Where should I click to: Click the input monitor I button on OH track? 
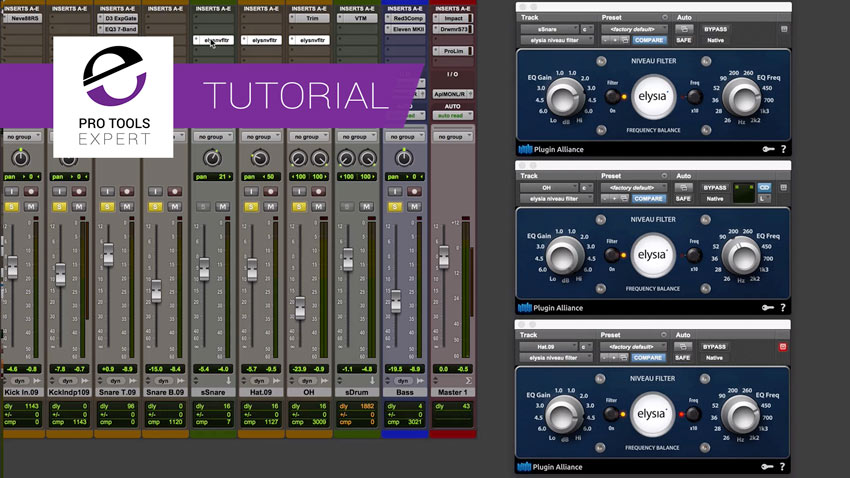click(299, 191)
